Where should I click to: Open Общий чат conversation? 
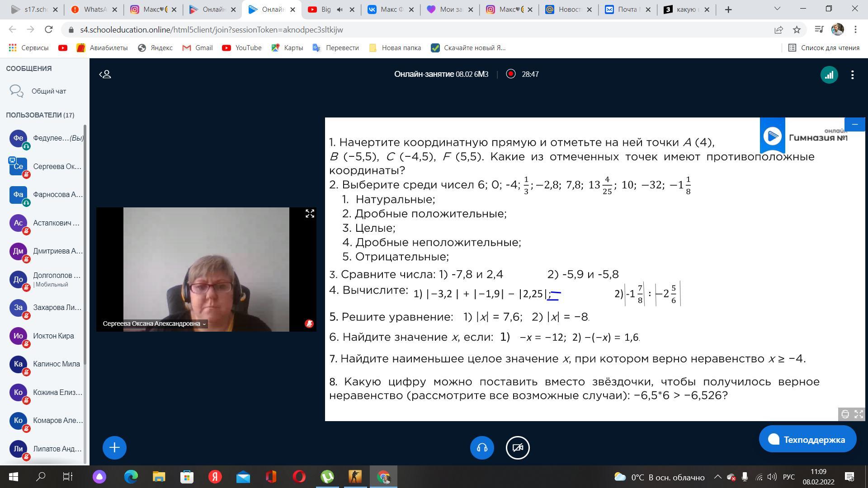click(48, 91)
